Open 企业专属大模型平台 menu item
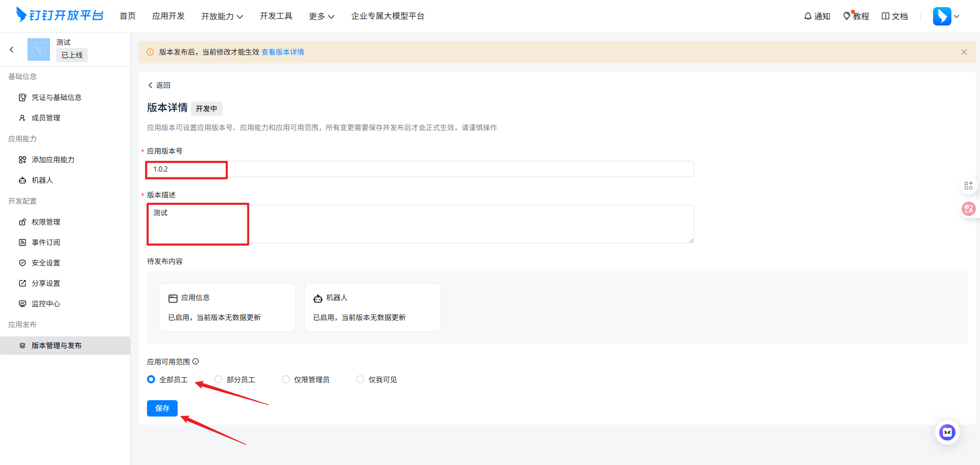This screenshot has height=465, width=980. point(387,16)
